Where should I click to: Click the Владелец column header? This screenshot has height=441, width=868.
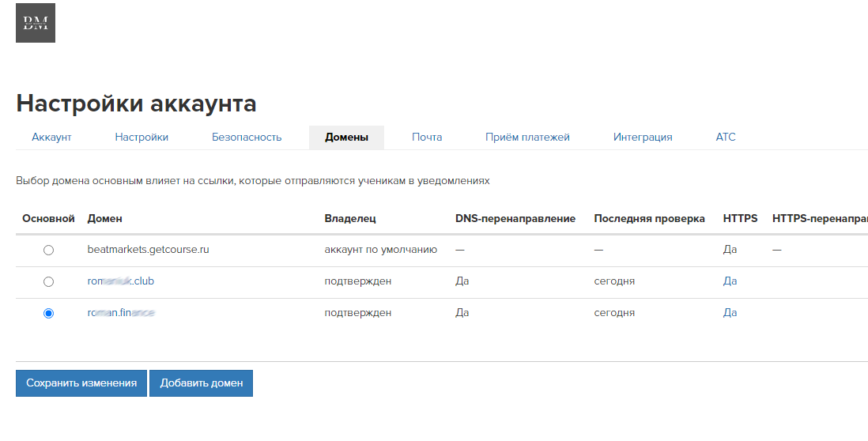[350, 219]
